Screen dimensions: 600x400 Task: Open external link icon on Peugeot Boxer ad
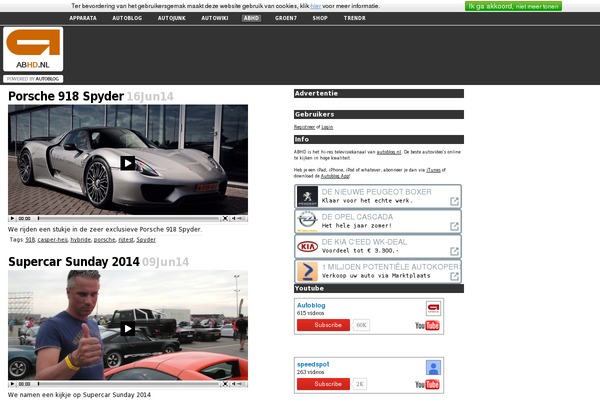click(x=454, y=201)
